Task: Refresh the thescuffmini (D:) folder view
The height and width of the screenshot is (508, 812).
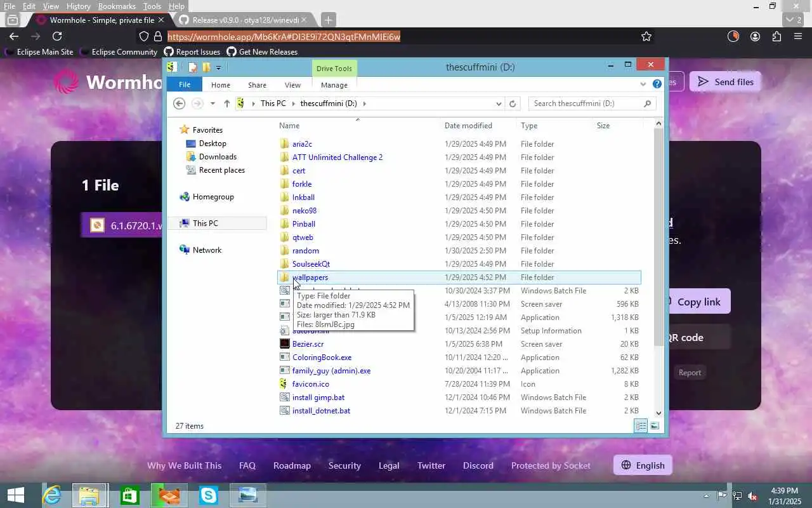Action: 513,104
